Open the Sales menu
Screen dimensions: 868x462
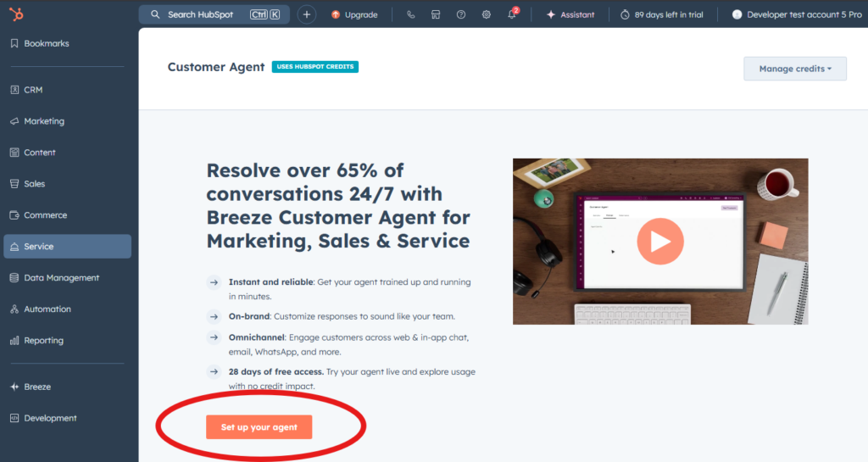34,184
